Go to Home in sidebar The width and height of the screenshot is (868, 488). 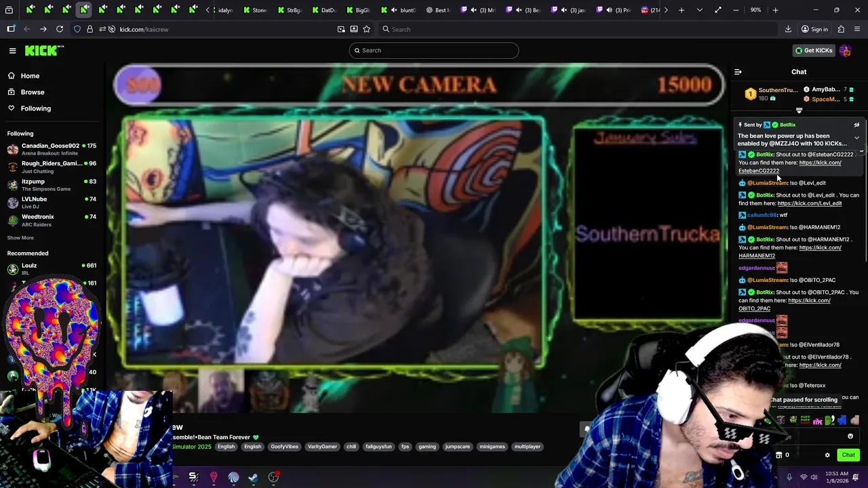(x=30, y=76)
